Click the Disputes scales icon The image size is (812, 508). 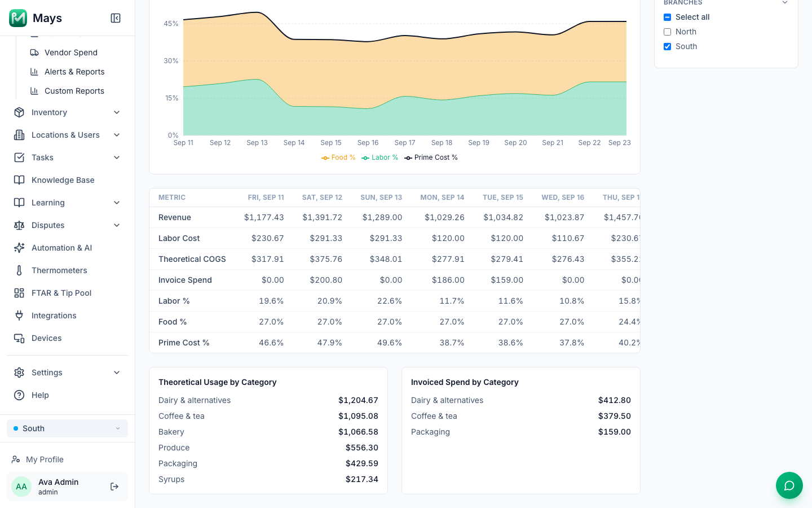click(19, 225)
